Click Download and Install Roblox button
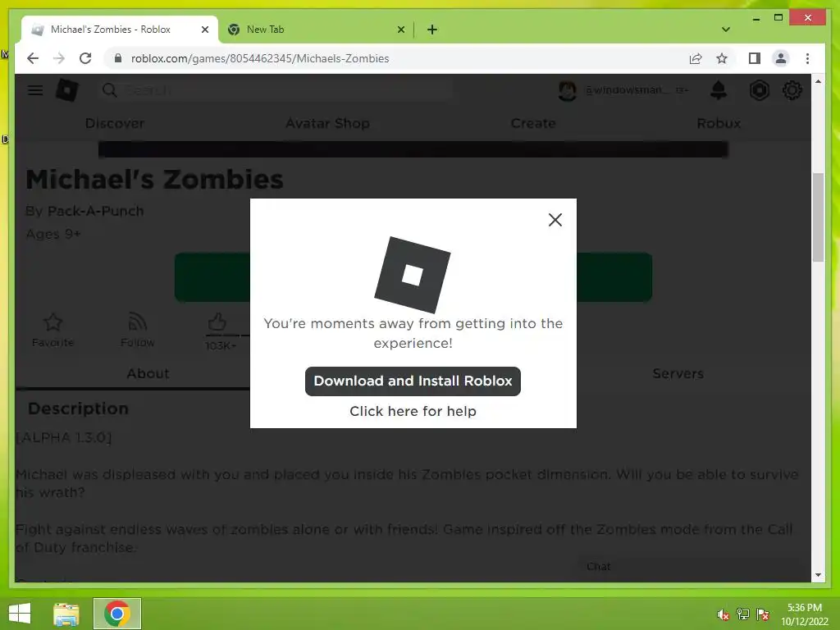840x630 pixels. pyautogui.click(x=413, y=381)
